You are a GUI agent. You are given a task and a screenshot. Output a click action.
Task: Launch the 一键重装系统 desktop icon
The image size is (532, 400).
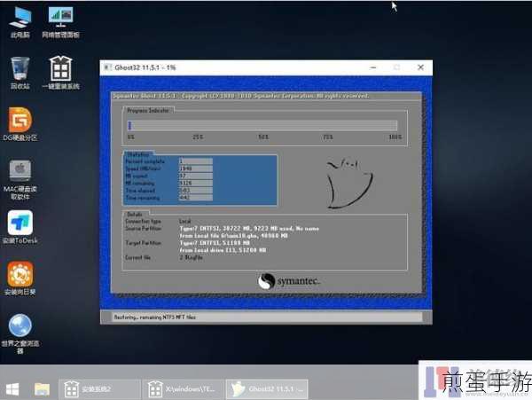60,74
